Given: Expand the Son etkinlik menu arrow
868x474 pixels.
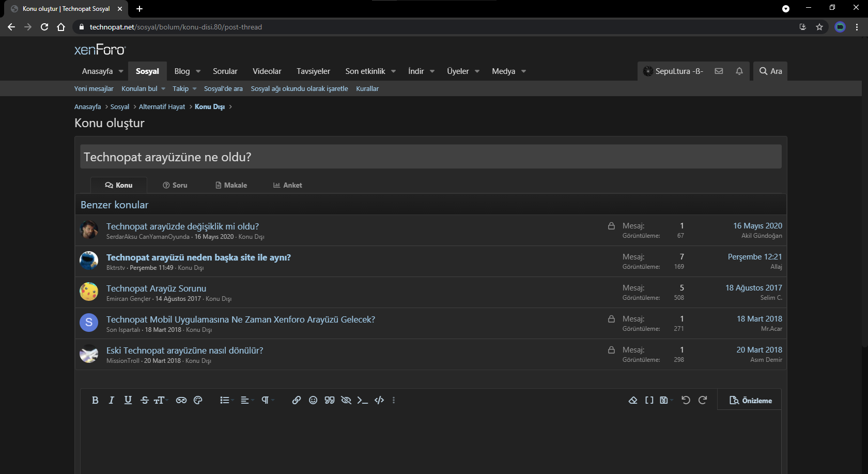Looking at the screenshot, I should point(393,71).
